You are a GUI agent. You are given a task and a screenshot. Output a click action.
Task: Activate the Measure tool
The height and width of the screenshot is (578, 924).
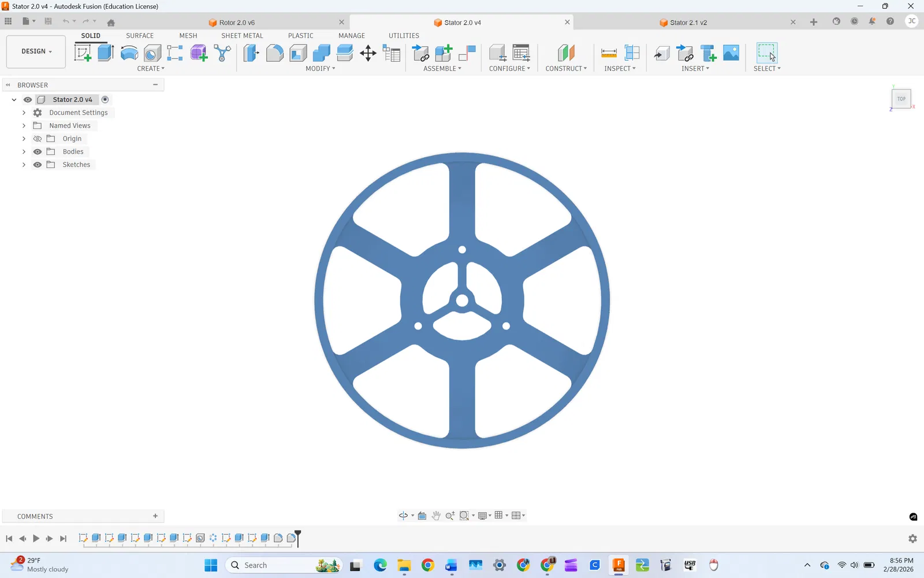(x=609, y=53)
